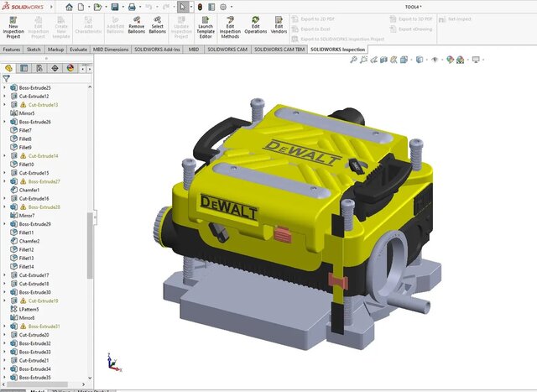
Task: Click the filter funnel icon above the feature tree
Action: pos(7,79)
